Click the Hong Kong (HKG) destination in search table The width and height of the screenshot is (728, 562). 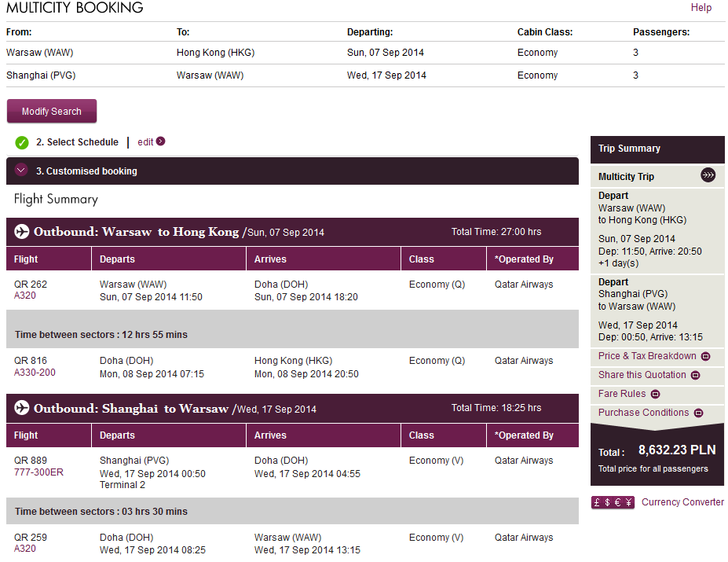coord(215,53)
